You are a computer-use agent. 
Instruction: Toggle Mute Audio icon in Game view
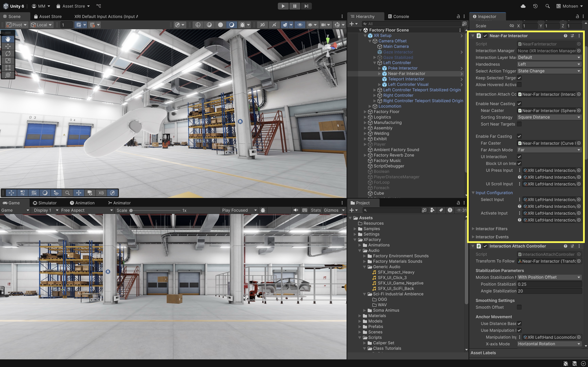[x=296, y=210]
